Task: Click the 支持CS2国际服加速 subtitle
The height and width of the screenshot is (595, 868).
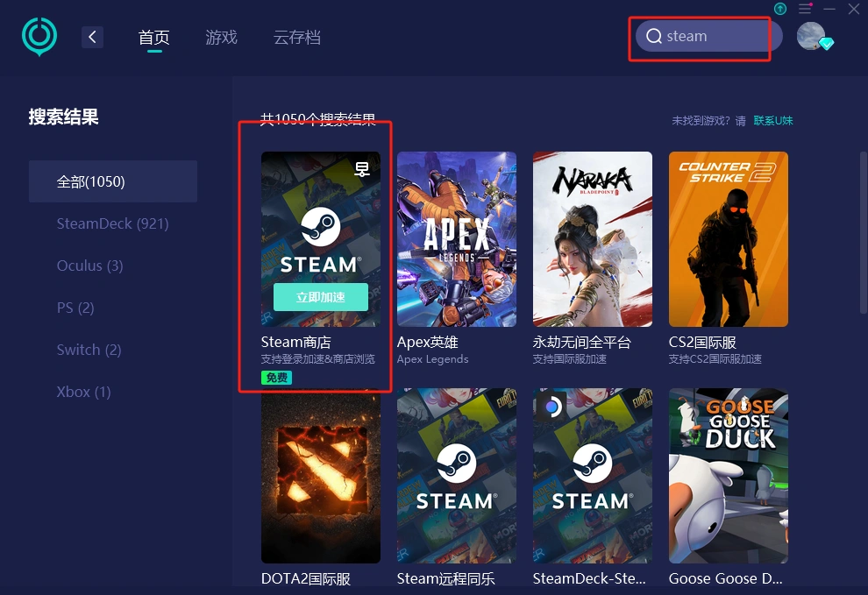Action: click(715, 359)
